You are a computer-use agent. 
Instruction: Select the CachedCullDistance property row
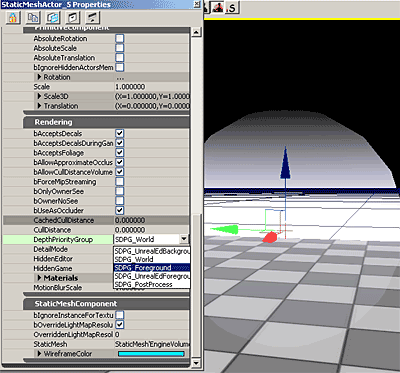pos(96,220)
